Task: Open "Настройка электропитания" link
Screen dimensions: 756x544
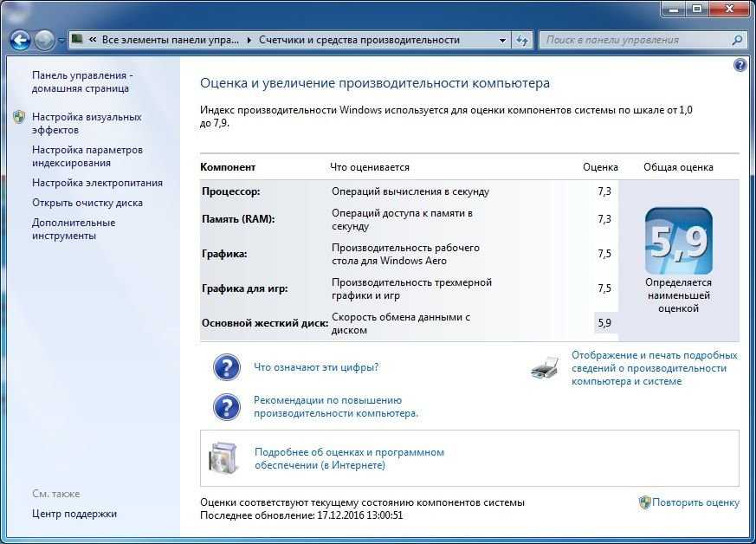Action: tap(97, 183)
